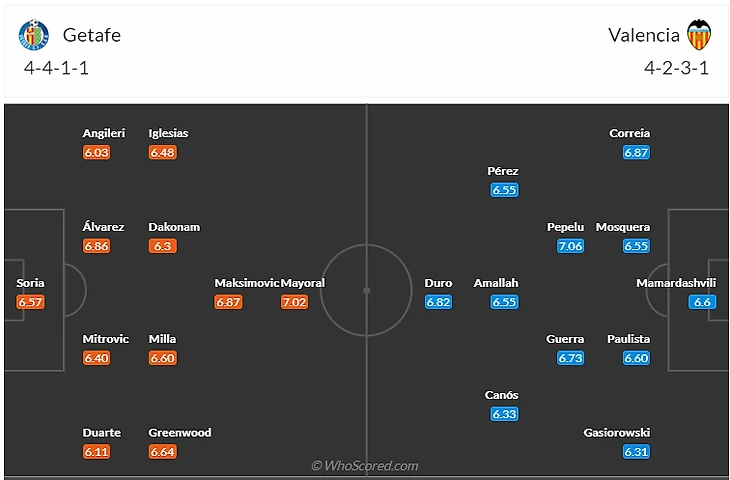Click goalkeeper Soria's 6.57 rating
This screenshot has width=730, height=480.
click(31, 302)
